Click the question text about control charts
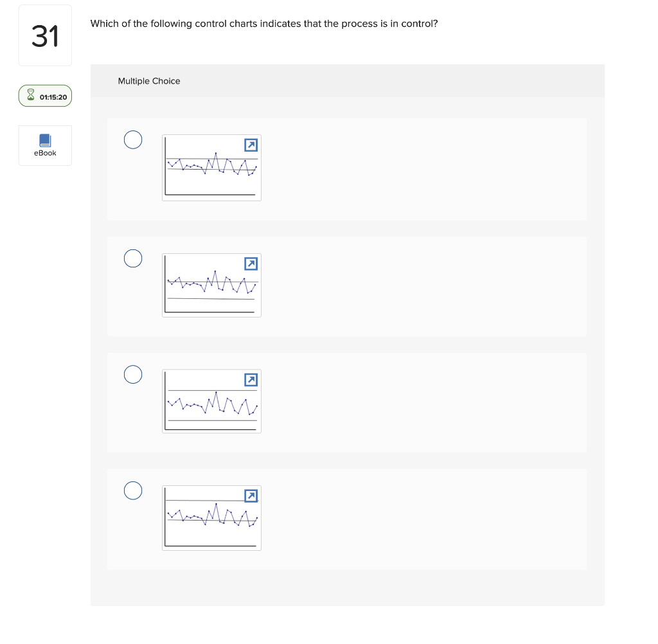 click(265, 23)
